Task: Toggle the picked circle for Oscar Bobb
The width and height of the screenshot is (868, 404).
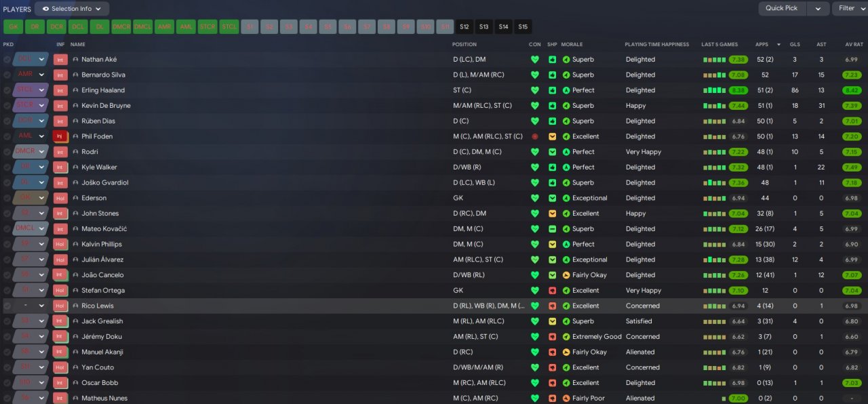Action: pyautogui.click(x=7, y=383)
